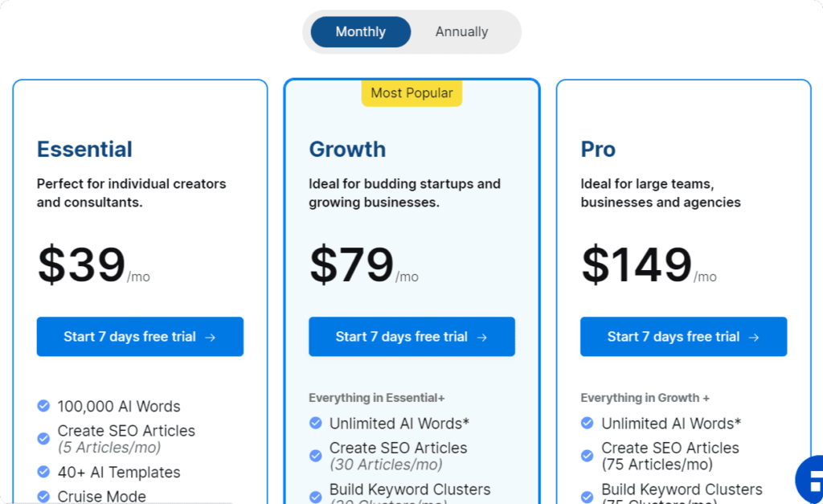This screenshot has width=823, height=504.
Task: Click the checkmark by Growth's Unlimited AI Words
Action: point(315,423)
